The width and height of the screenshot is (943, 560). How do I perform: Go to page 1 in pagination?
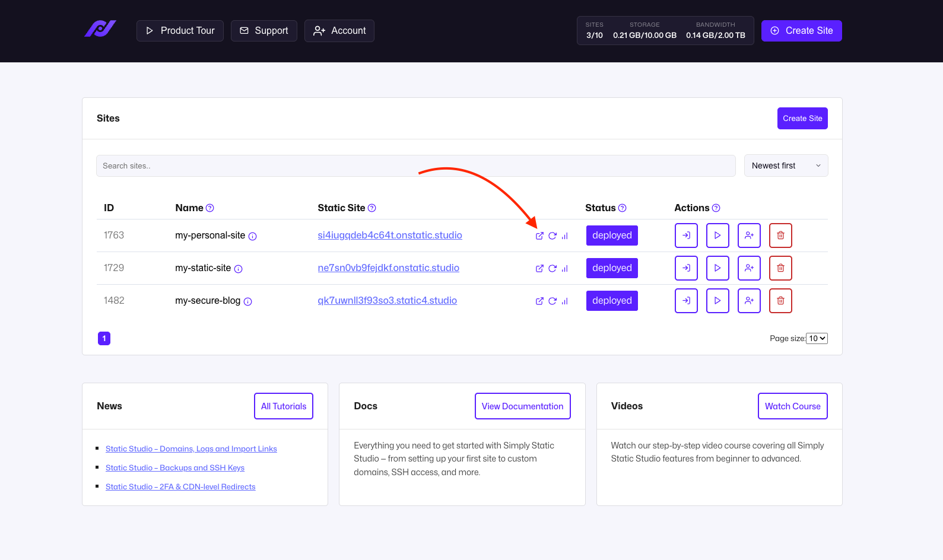(104, 338)
